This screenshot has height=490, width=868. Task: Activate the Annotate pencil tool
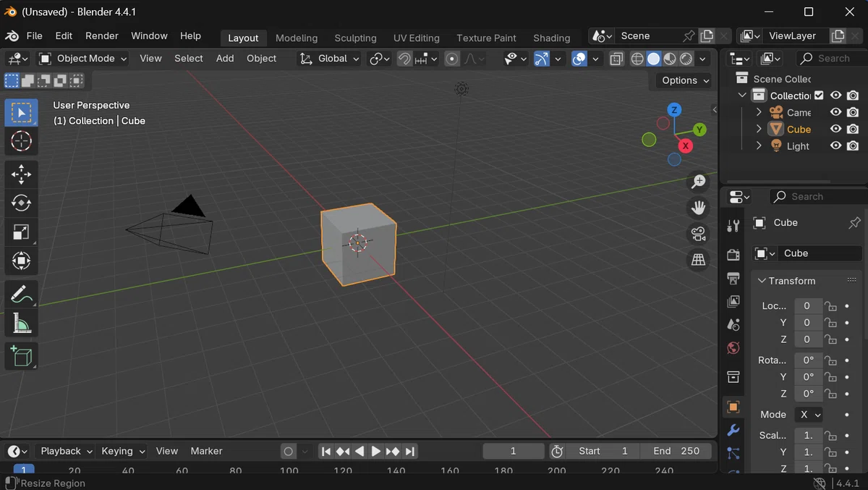tap(21, 295)
